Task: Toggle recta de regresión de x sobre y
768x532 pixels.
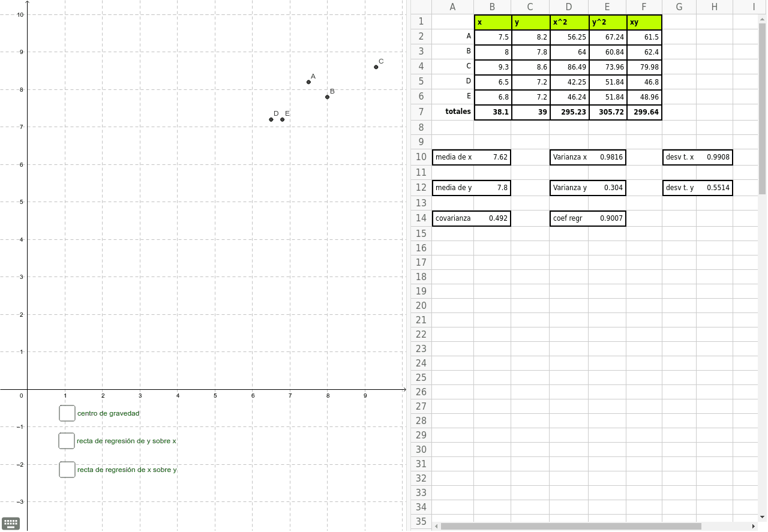Action: (x=67, y=470)
